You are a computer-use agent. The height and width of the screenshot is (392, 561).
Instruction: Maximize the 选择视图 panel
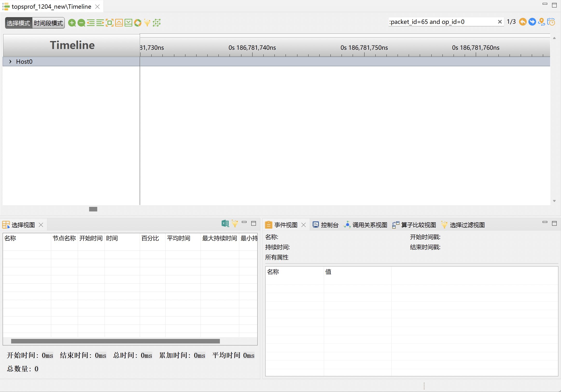(254, 223)
